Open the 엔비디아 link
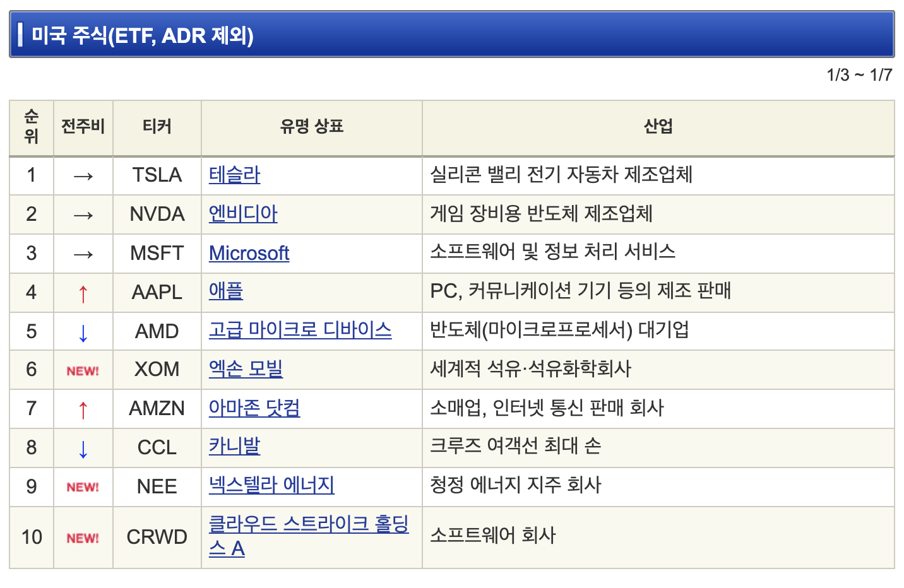The height and width of the screenshot is (588, 904). [243, 214]
